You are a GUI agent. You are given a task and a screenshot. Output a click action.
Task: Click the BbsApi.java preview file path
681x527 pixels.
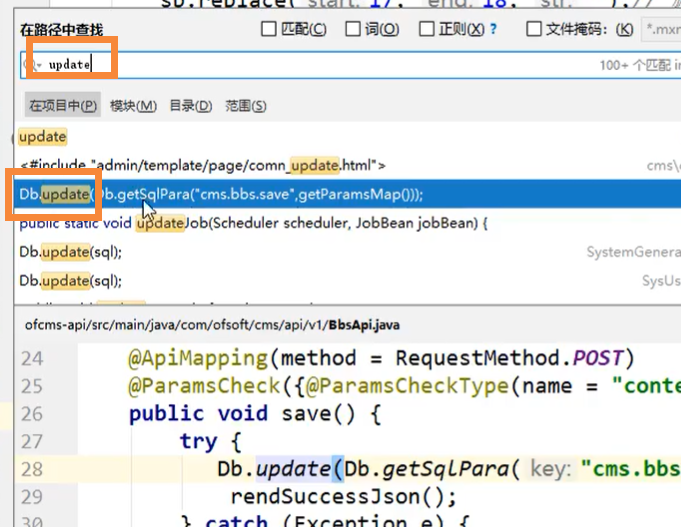[212, 325]
